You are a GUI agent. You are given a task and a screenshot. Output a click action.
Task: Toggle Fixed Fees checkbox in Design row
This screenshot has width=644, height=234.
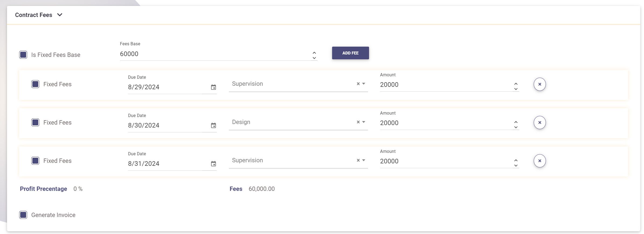pyautogui.click(x=35, y=122)
